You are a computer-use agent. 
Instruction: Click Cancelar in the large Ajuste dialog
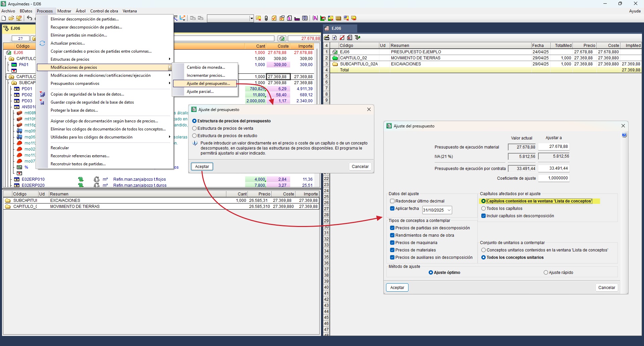(x=606, y=288)
